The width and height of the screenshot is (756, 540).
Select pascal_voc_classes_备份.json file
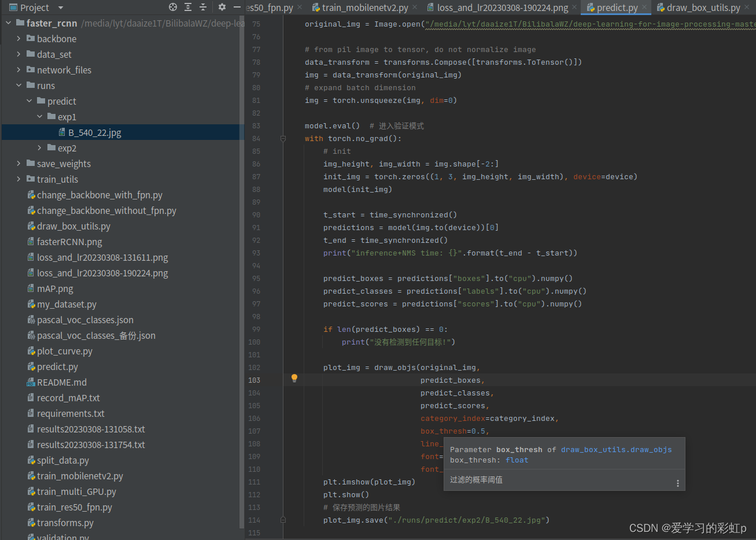point(96,335)
